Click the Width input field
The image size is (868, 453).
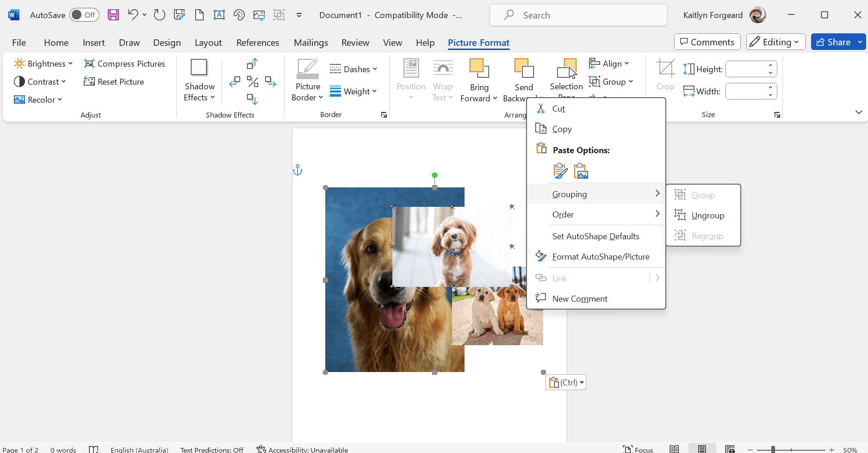pyautogui.click(x=745, y=91)
